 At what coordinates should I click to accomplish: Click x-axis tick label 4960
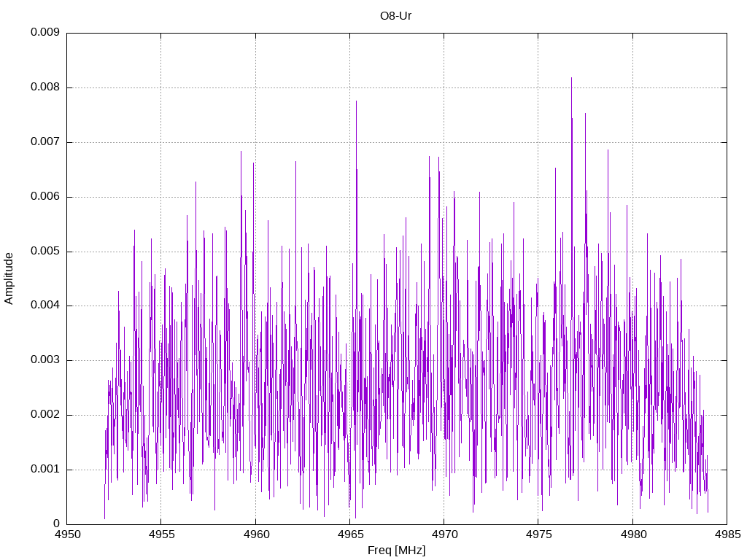click(x=256, y=534)
